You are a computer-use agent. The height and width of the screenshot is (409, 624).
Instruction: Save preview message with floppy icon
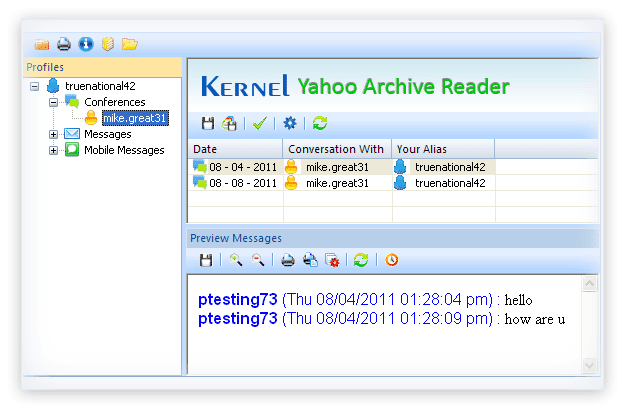[206, 260]
